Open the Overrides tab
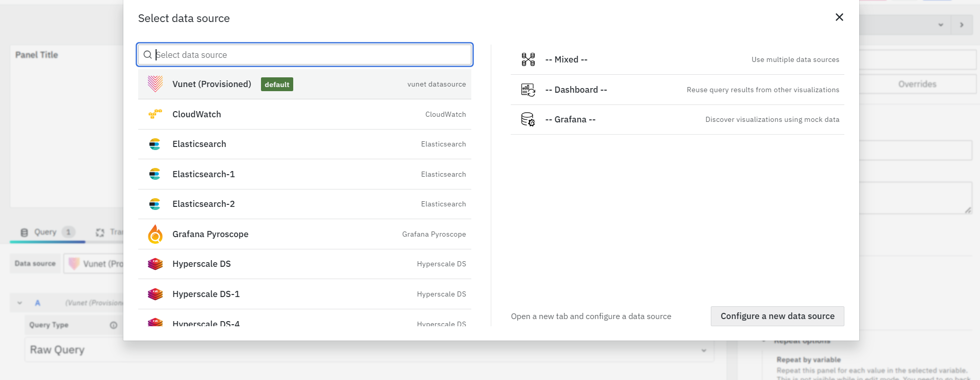The image size is (980, 380). (x=917, y=84)
